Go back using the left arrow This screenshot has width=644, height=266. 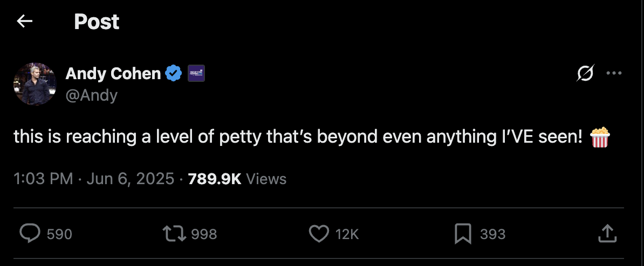[x=24, y=22]
